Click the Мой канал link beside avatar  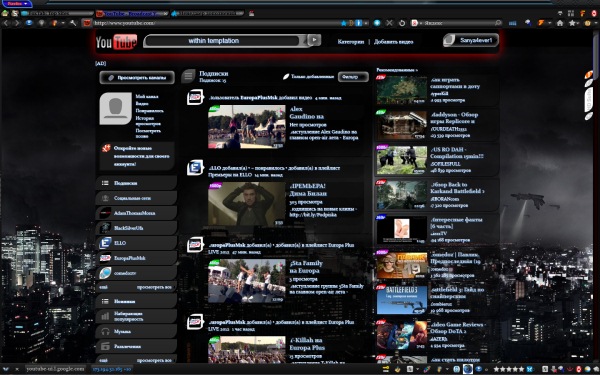147,96
